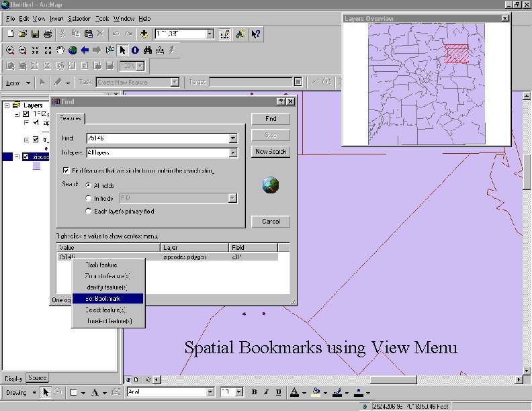This screenshot has width=532, height=411.
Task: Click the New map document icon
Action: 11,34
